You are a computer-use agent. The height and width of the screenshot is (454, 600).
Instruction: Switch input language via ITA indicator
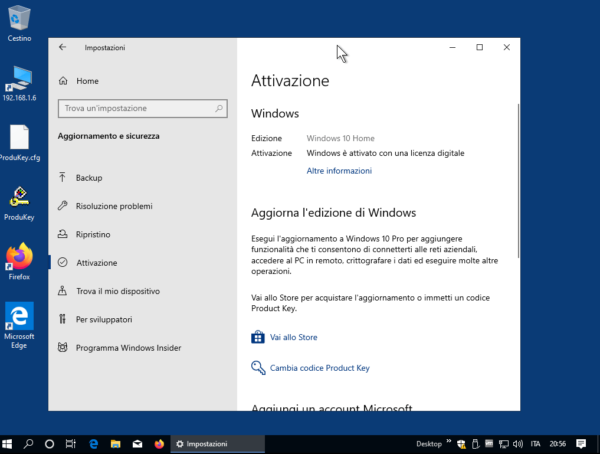tap(535, 444)
